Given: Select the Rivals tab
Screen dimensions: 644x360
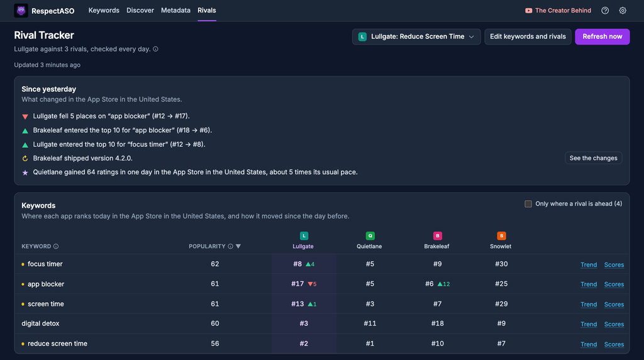Looking at the screenshot, I should click(206, 10).
